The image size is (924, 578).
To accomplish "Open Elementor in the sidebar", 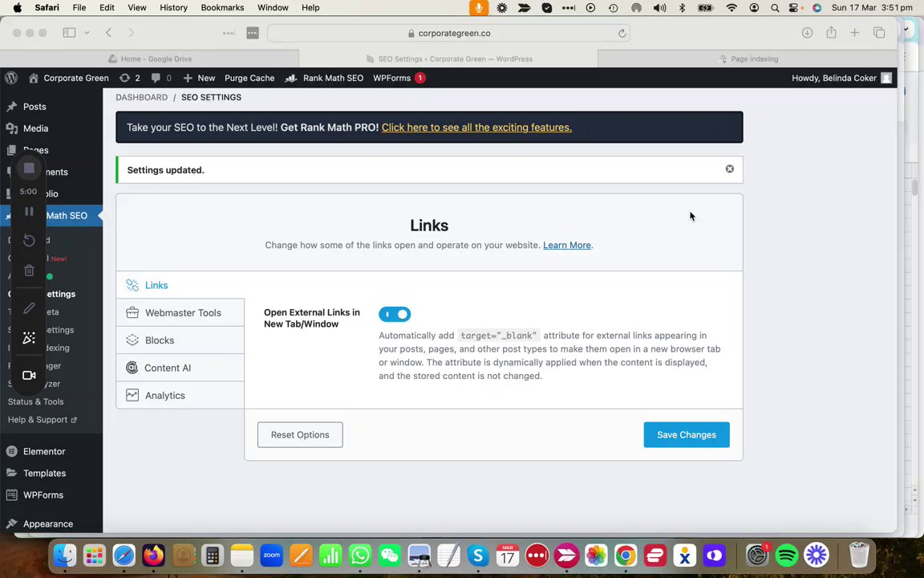I will [x=44, y=452].
